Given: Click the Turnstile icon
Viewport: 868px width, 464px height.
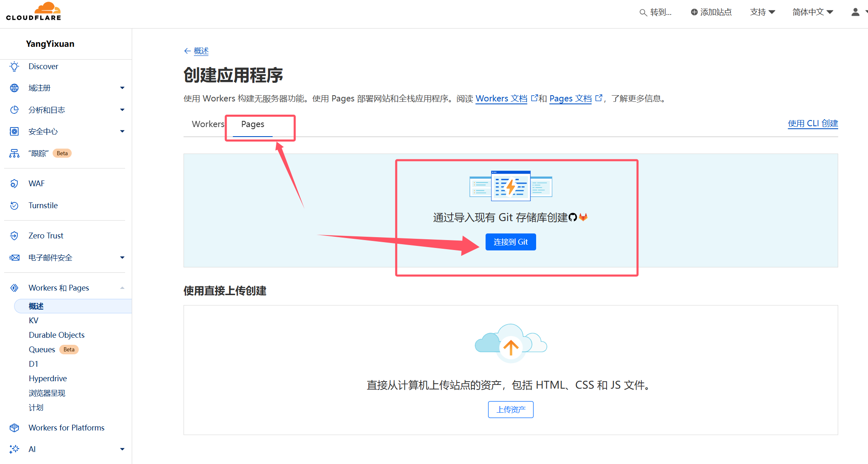Looking at the screenshot, I should pyautogui.click(x=15, y=205).
